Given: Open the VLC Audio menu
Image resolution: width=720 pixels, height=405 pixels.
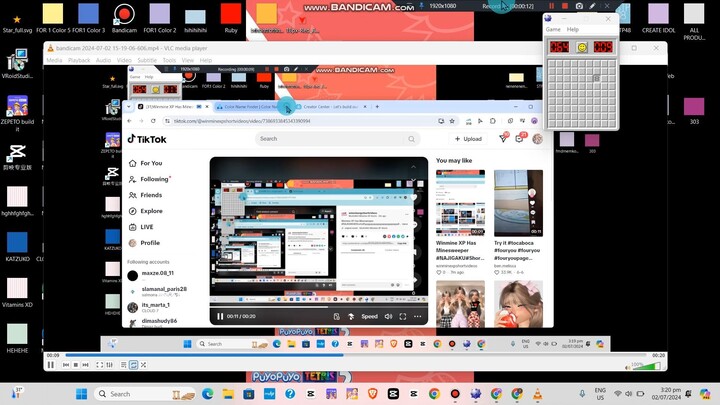Looking at the screenshot, I should pos(103,60).
